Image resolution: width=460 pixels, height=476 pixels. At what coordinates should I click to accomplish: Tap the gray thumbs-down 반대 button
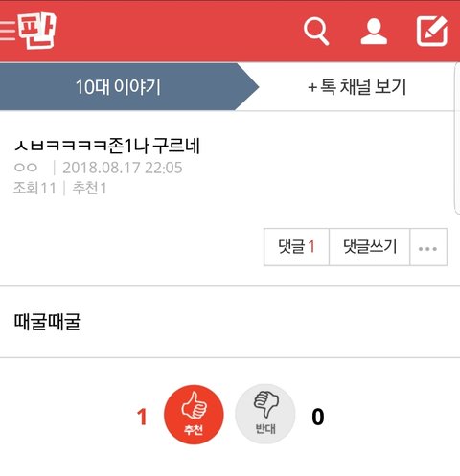click(x=265, y=415)
